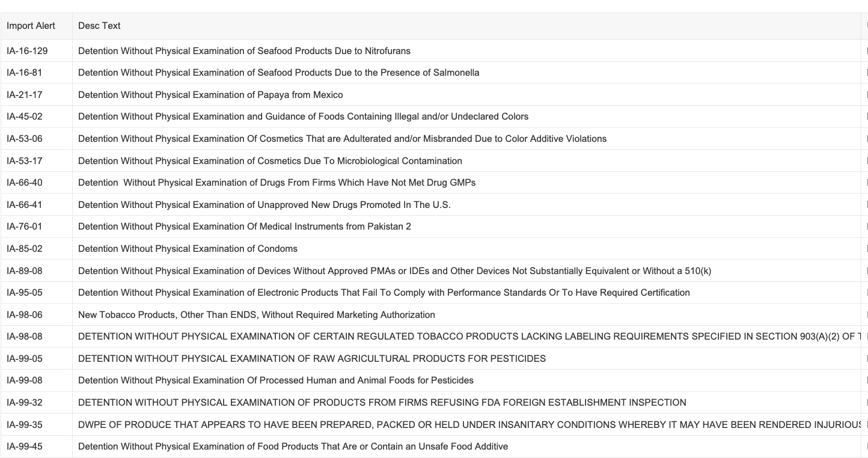The height and width of the screenshot is (458, 868).
Task: Select the IA-16-129 row
Action: coord(434,50)
